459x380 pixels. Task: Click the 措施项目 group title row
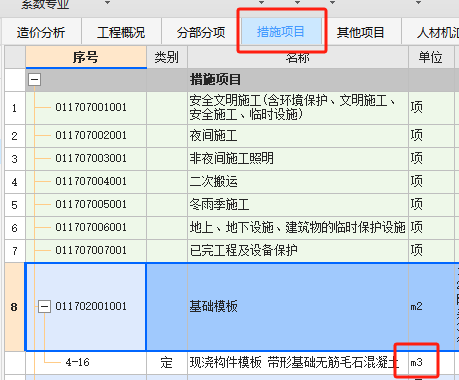point(242,80)
